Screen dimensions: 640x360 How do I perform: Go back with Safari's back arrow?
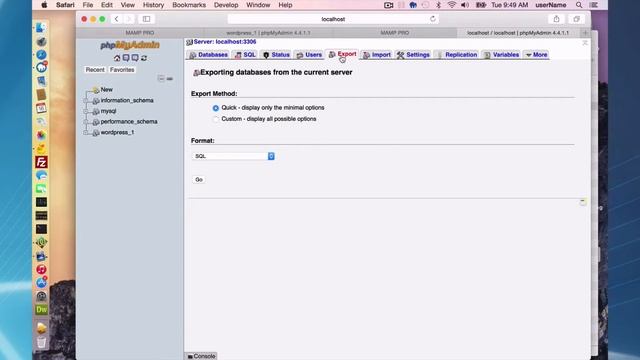116,19
